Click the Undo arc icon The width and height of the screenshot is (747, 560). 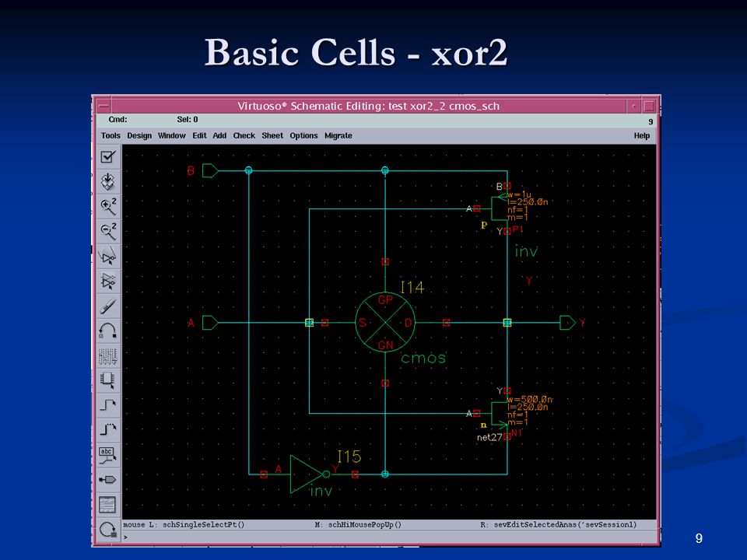click(108, 331)
